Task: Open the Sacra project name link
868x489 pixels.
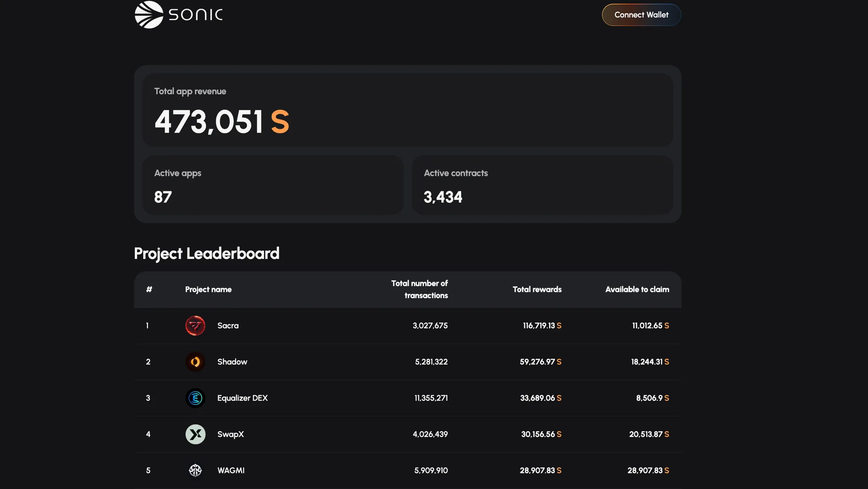Action: (x=228, y=325)
